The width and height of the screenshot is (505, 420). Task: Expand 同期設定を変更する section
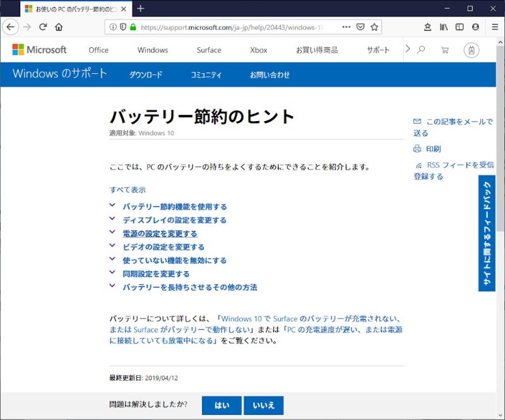point(156,274)
